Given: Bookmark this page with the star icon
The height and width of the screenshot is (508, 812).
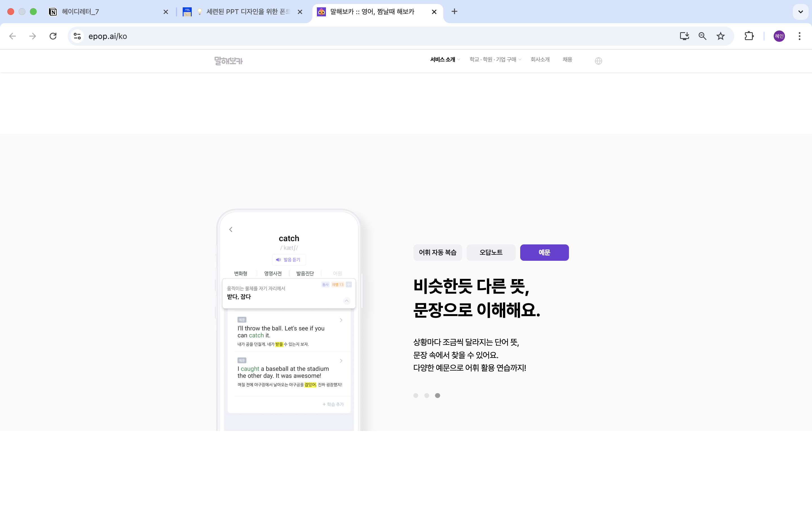Looking at the screenshot, I should 720,36.
